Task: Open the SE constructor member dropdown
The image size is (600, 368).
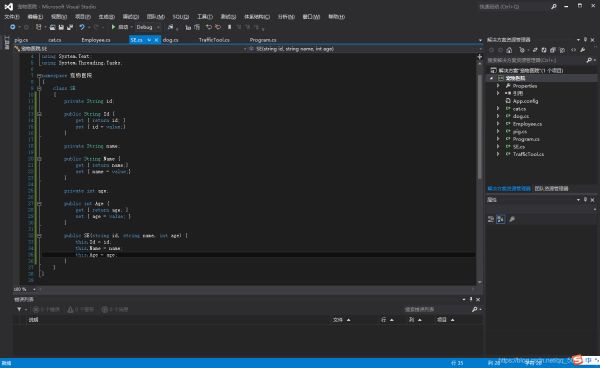Action: click(x=364, y=49)
